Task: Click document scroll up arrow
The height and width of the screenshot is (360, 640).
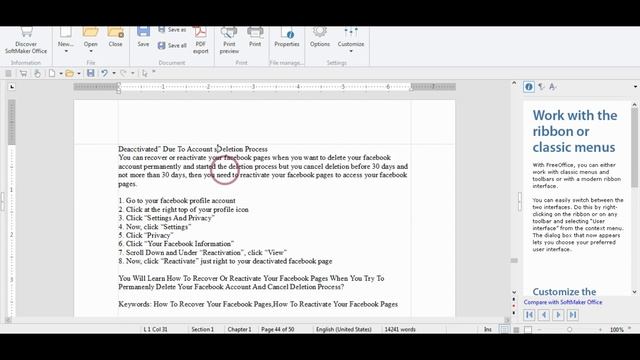Action: coord(514,83)
